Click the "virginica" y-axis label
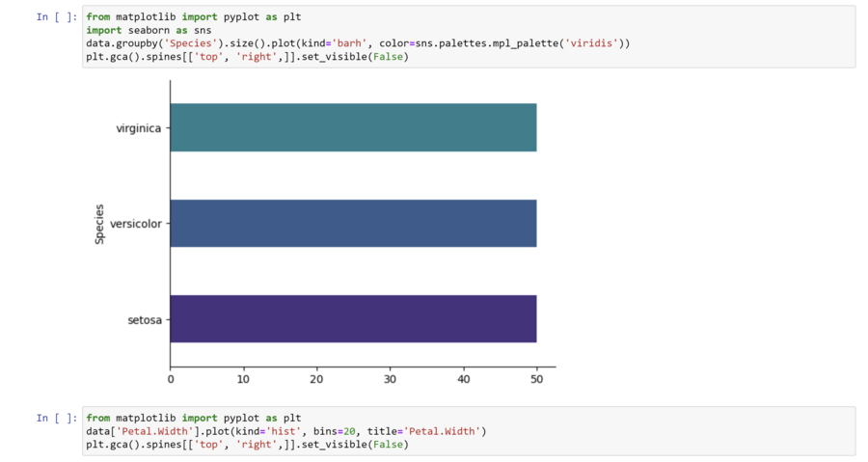The height and width of the screenshot is (462, 868). click(139, 127)
